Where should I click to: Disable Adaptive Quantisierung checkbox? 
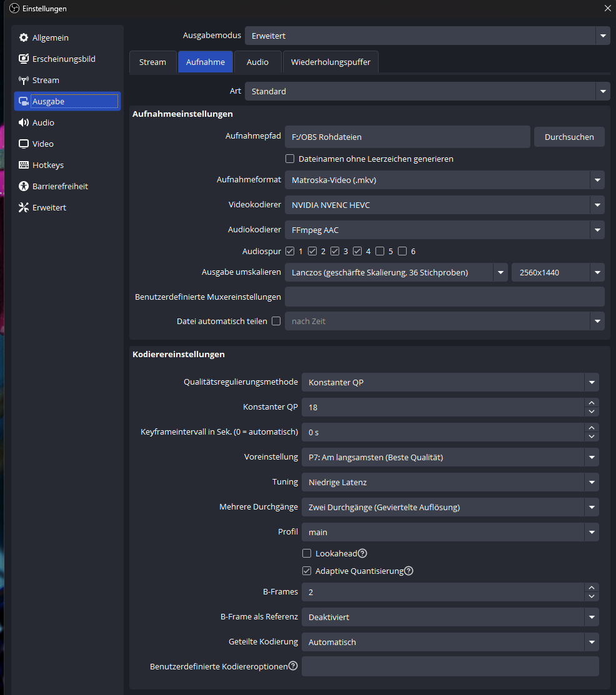coord(307,571)
